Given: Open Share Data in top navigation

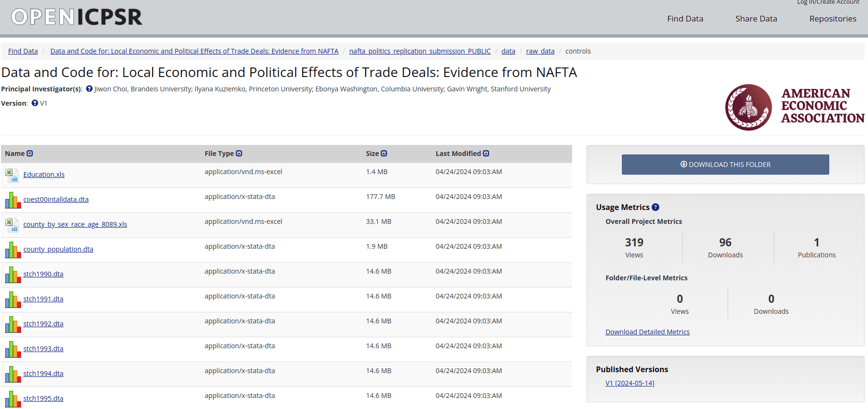Looking at the screenshot, I should pos(756,19).
